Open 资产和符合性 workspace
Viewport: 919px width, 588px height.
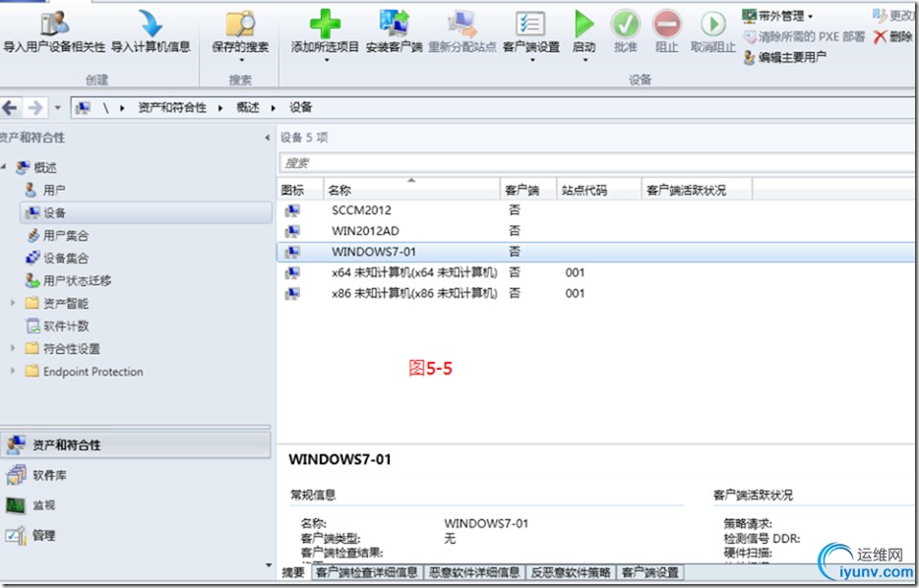136,445
